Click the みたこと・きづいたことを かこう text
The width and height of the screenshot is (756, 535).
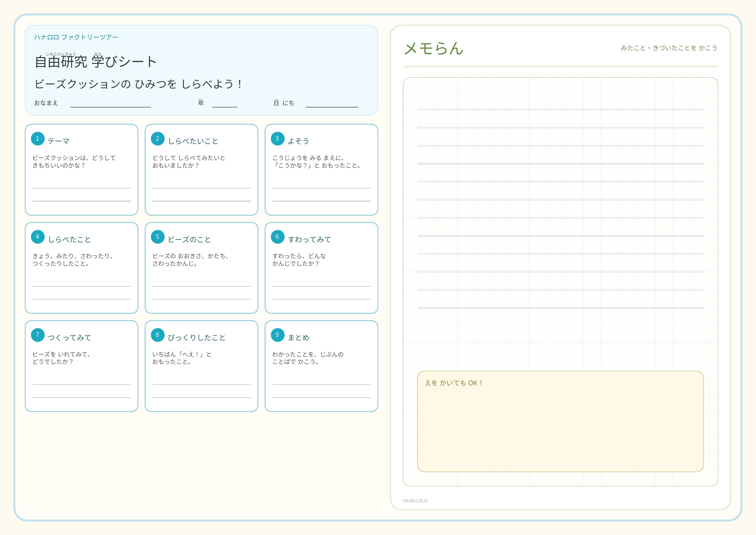tap(669, 48)
